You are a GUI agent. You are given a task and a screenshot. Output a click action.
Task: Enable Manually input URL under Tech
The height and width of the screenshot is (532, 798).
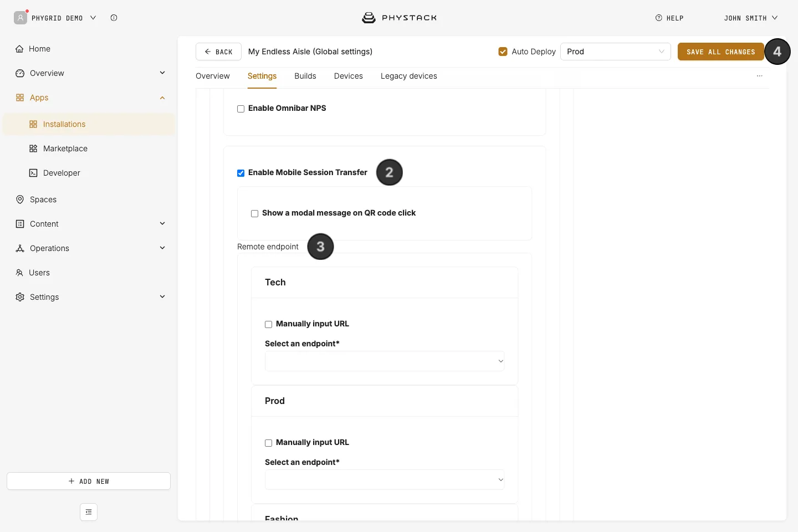268,324
